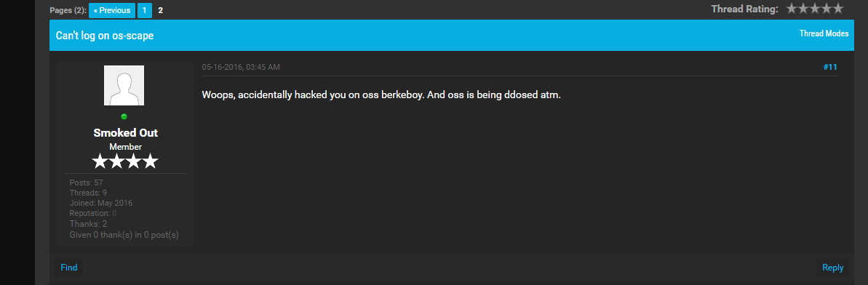Give thread a five-star rating
The width and height of the screenshot is (868, 285).
(837, 8)
